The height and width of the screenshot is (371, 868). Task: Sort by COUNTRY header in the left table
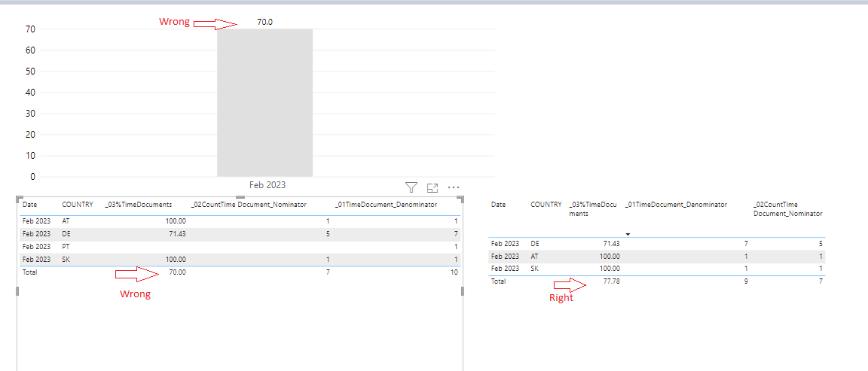coord(78,205)
